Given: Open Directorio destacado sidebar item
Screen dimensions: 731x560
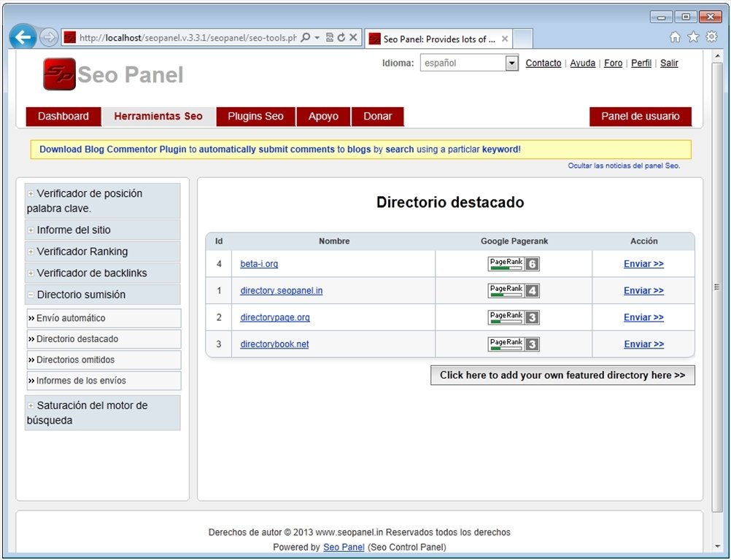Looking at the screenshot, I should (x=104, y=339).
